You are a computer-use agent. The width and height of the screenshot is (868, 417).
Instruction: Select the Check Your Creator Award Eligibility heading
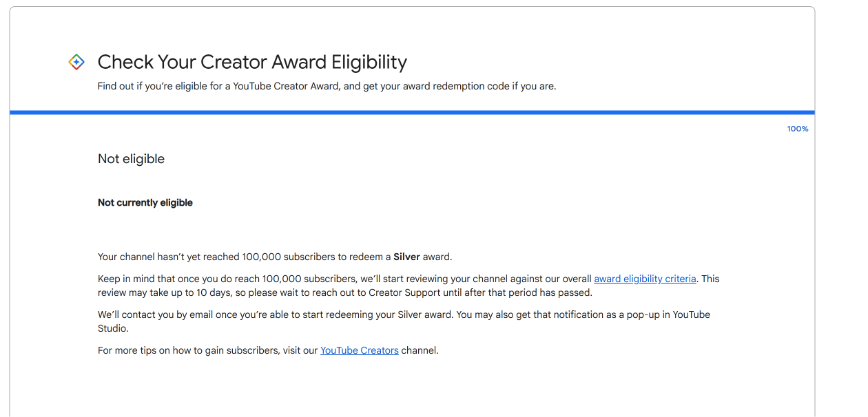[x=252, y=62]
